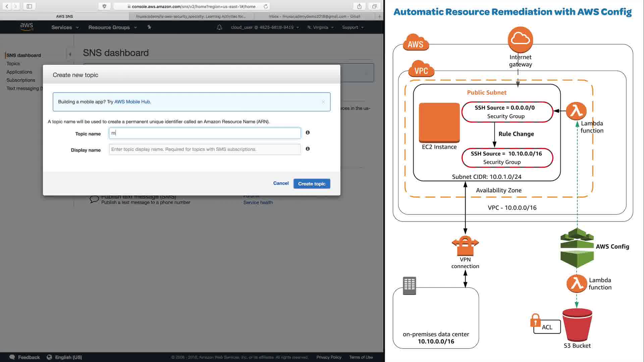Open the Resource Groups dropdown
This screenshot has height=362, width=644.
coord(112,27)
